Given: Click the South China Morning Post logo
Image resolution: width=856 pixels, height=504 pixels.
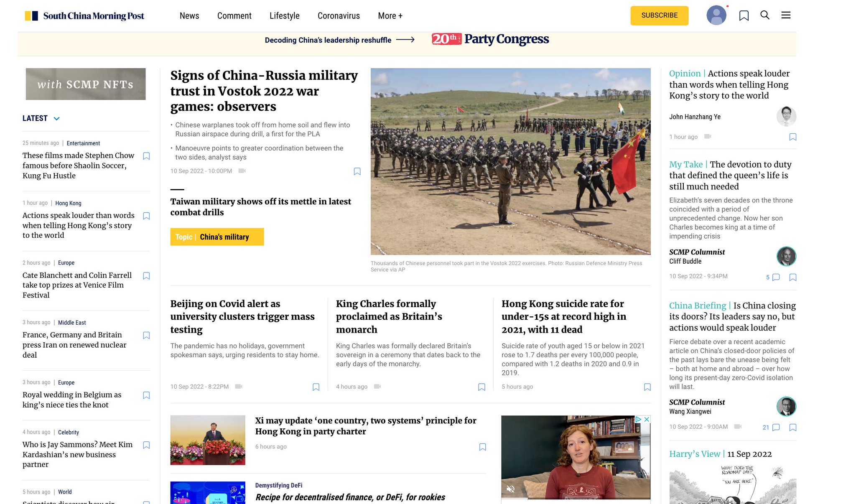Looking at the screenshot, I should click(84, 16).
